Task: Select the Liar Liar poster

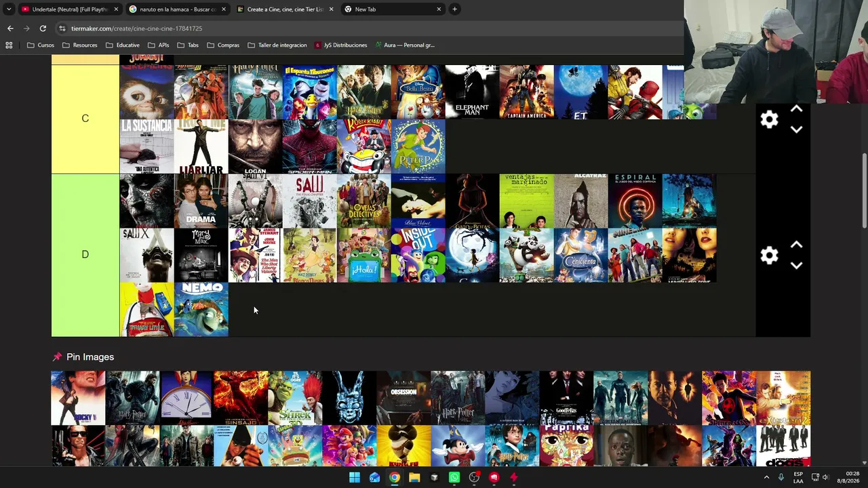Action: [x=201, y=146]
